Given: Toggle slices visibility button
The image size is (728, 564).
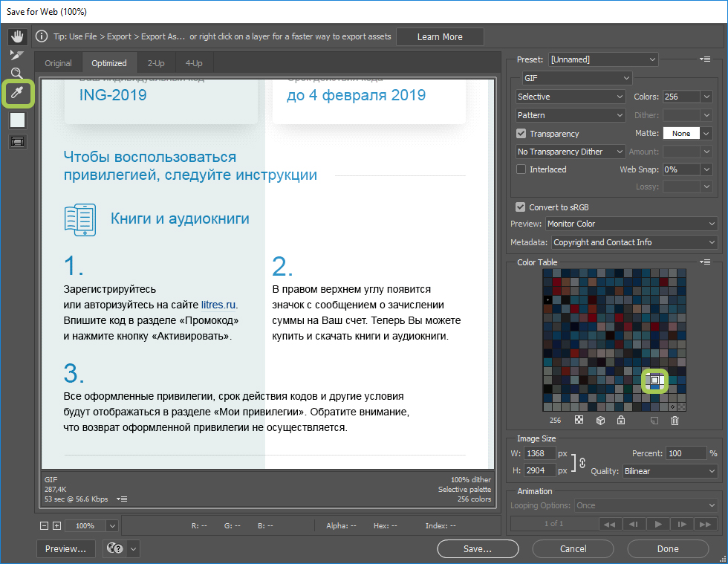Looking at the screenshot, I should 18,142.
